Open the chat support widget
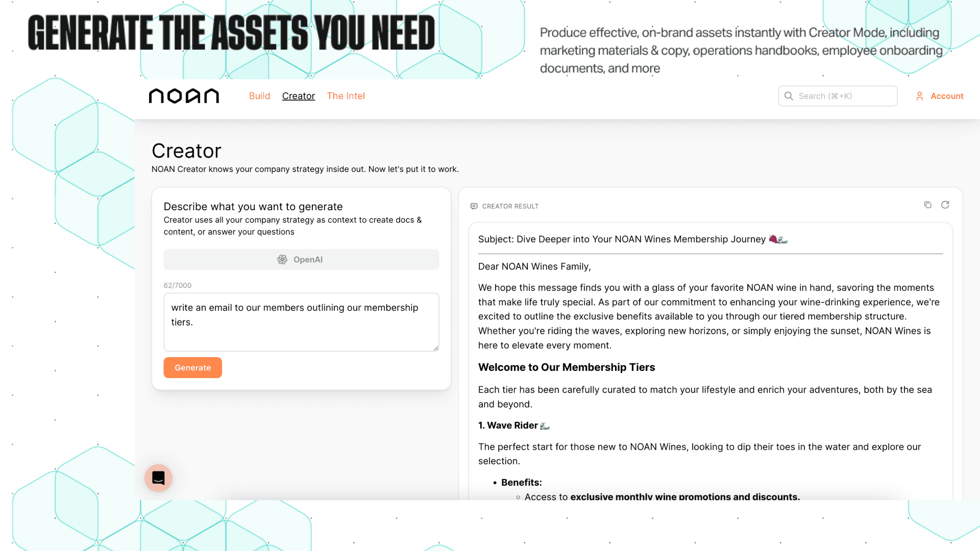980x551 pixels. tap(158, 478)
